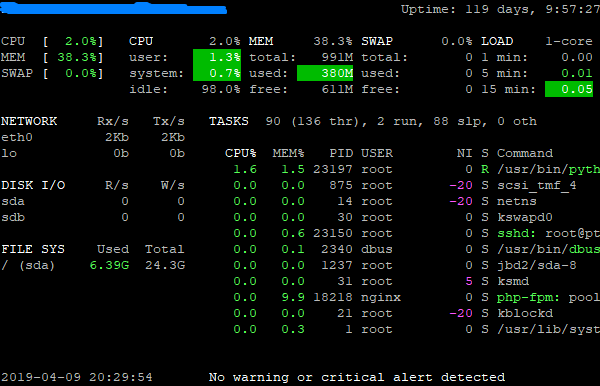Click the / (sda) filesystem entry
This screenshot has width=600, height=386.
pyautogui.click(x=28, y=265)
